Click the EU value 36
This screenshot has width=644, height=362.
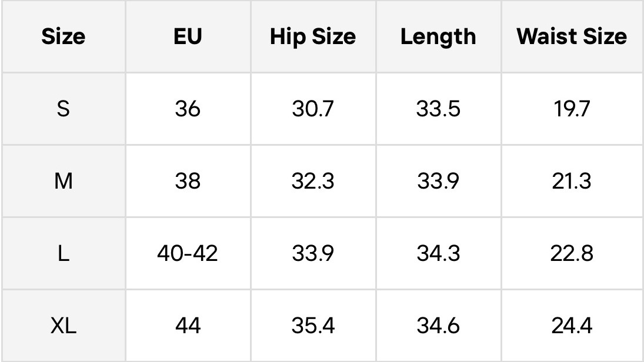pos(188,109)
